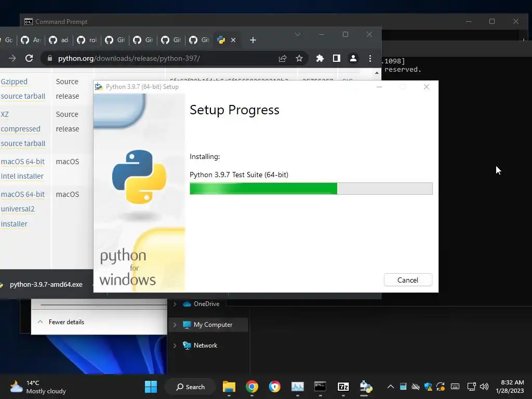
Task: Open network status tray icon
Action: [471, 387]
